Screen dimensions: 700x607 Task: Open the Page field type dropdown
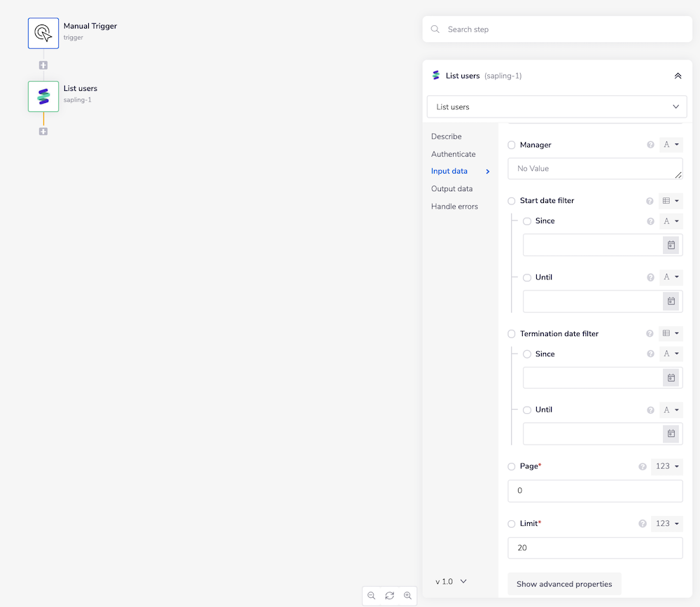pos(666,466)
